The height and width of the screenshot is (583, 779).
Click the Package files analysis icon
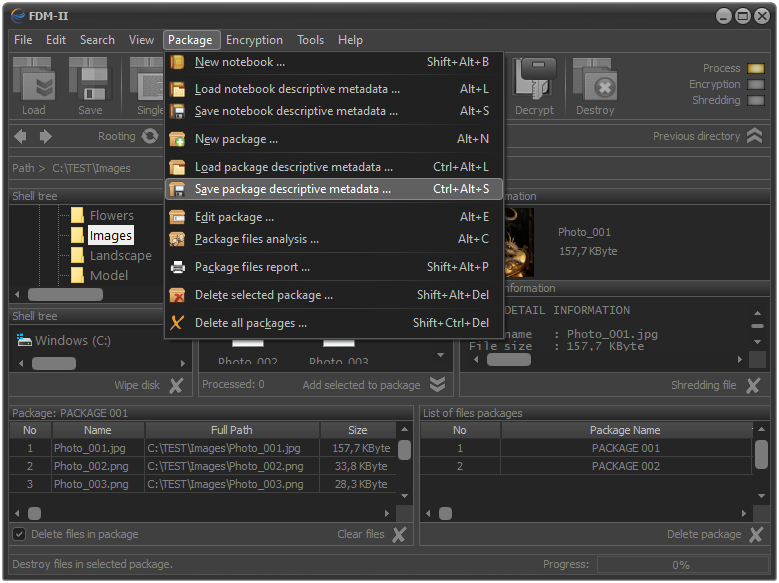(x=177, y=240)
